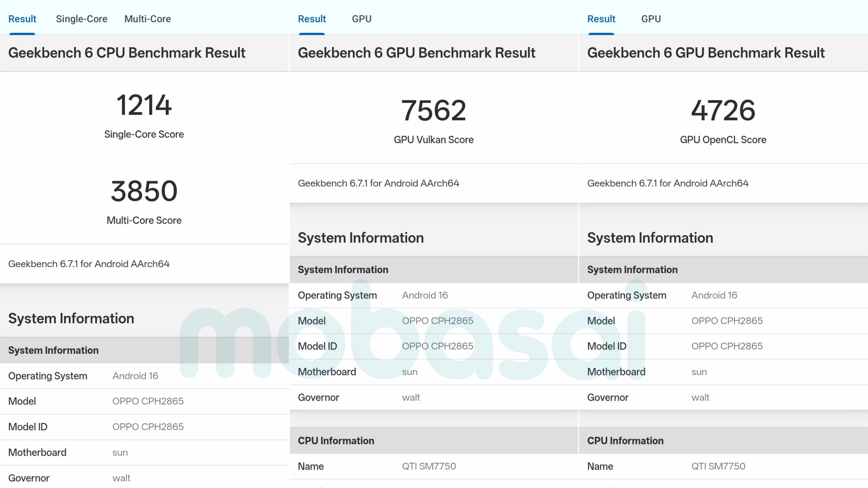Screen dimensions: 868x488
Task: Click the Governor label in OpenCL panel
Action: (x=608, y=397)
